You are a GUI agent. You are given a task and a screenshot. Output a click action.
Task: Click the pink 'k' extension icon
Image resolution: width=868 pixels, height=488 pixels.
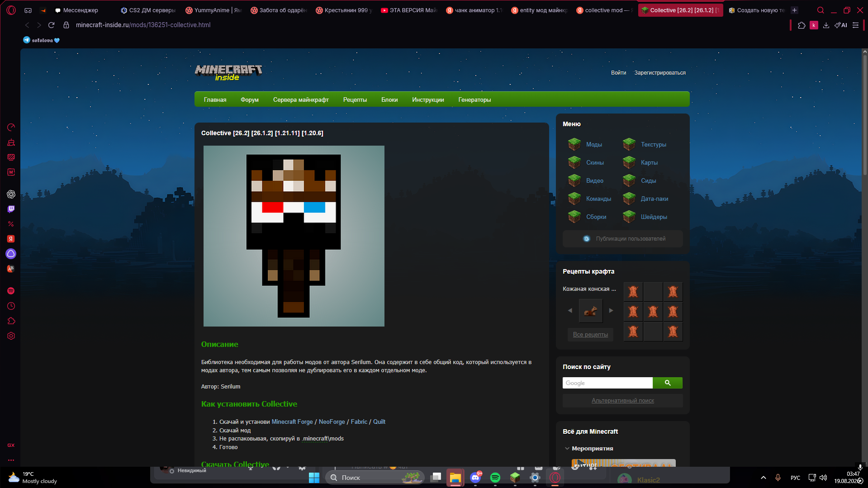814,25
